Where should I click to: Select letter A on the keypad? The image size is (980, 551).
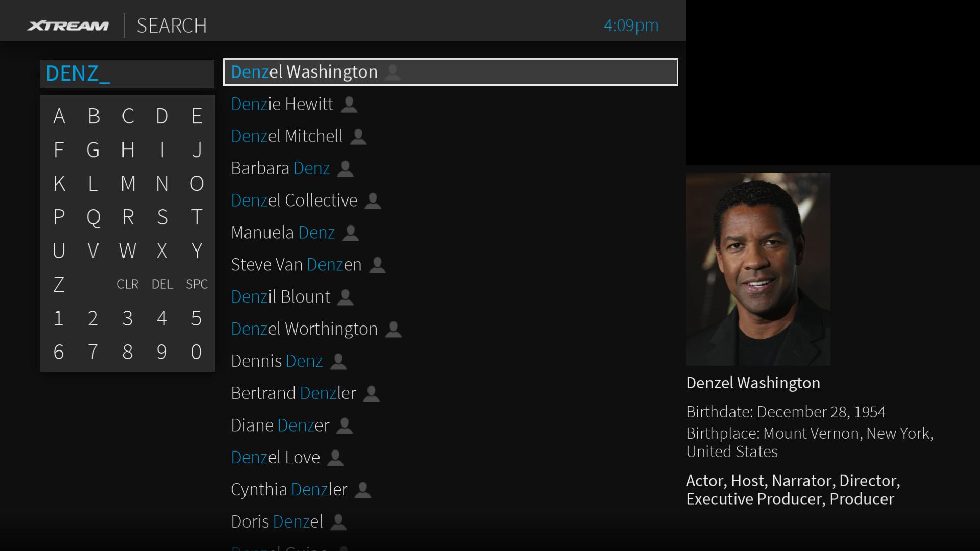pos(59,116)
